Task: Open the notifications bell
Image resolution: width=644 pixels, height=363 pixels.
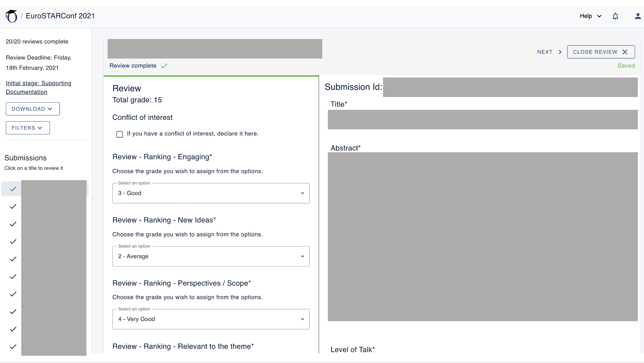Action: 615,16
